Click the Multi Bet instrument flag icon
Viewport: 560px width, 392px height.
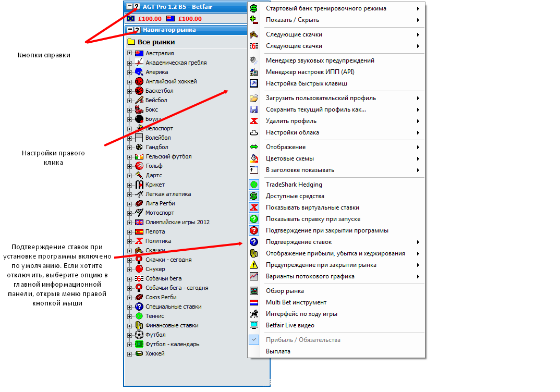point(254,302)
